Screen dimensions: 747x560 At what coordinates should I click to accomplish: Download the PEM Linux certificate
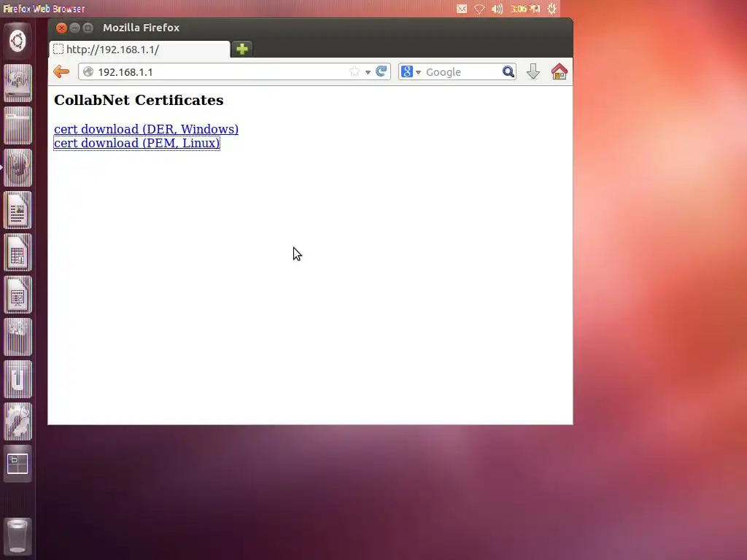pyautogui.click(x=136, y=143)
